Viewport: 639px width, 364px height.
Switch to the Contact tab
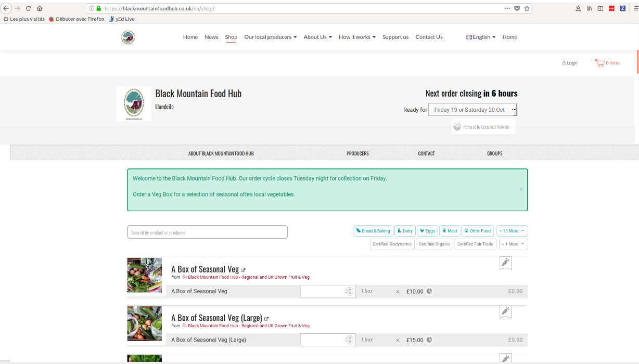(x=426, y=153)
